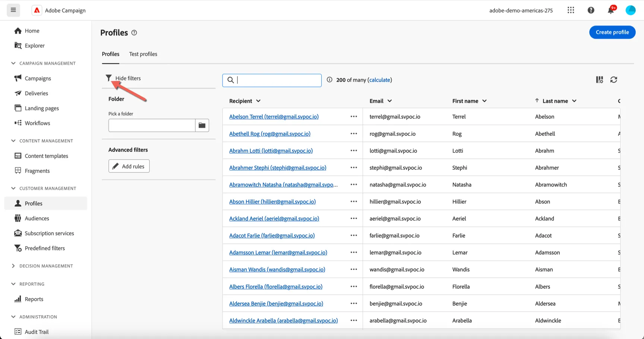Refresh the profiles list
This screenshot has height=339, width=644.
pyautogui.click(x=614, y=80)
